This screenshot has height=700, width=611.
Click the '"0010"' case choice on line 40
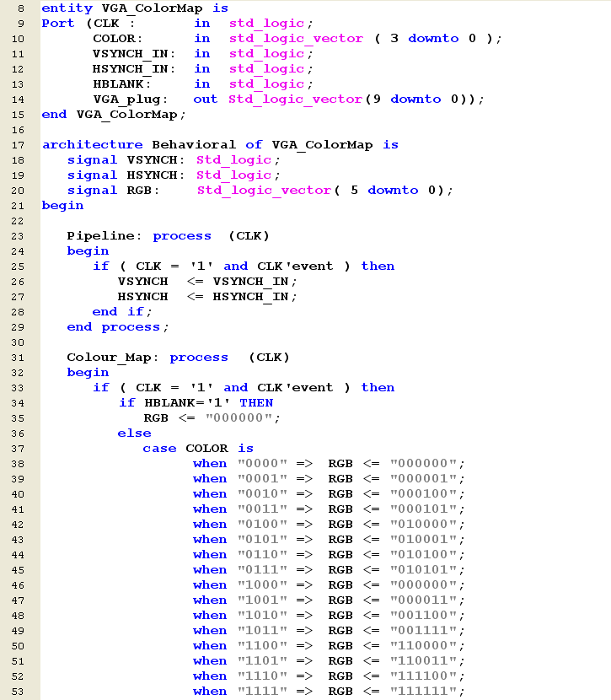pos(262,493)
